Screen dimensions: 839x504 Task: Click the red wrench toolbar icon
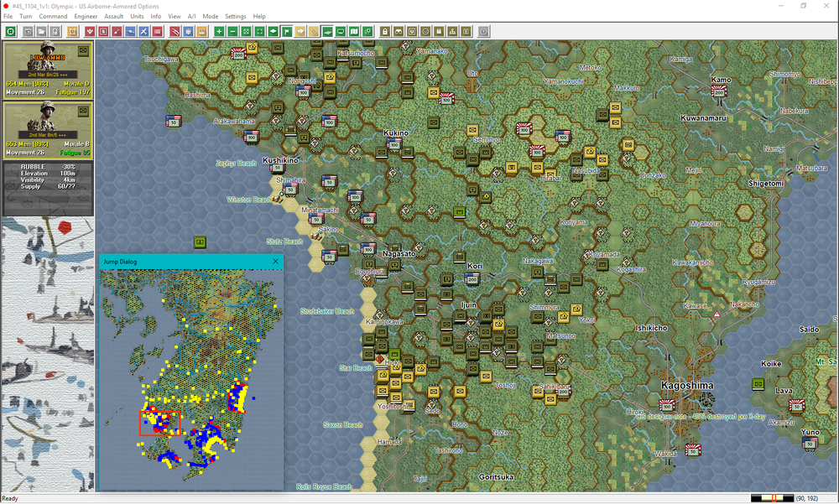(x=117, y=32)
